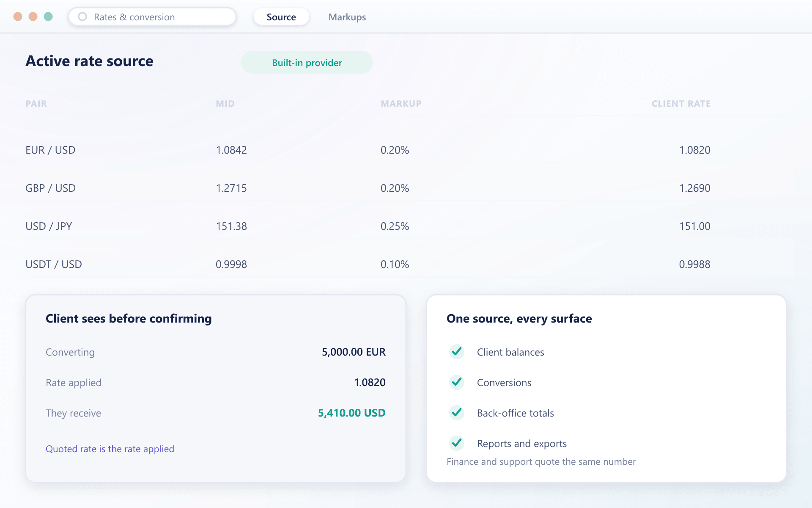Click the Client balances label
812x508 pixels.
tap(510, 352)
